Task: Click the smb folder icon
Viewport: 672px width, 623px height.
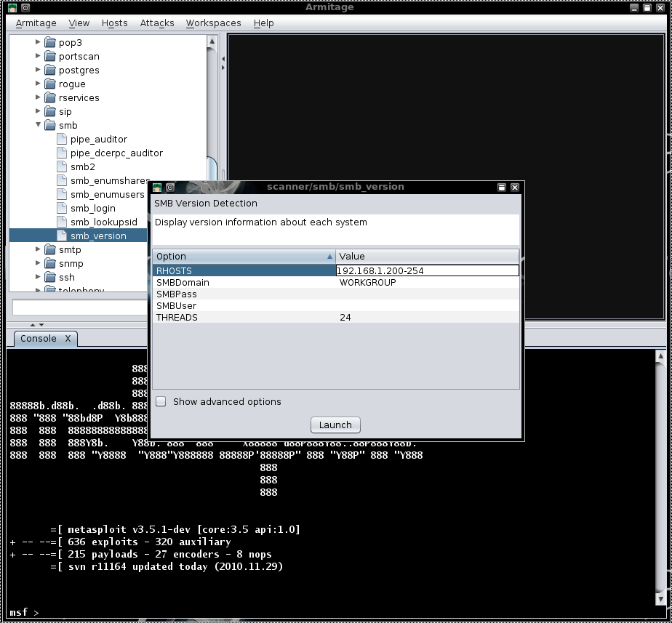Action: (x=50, y=125)
